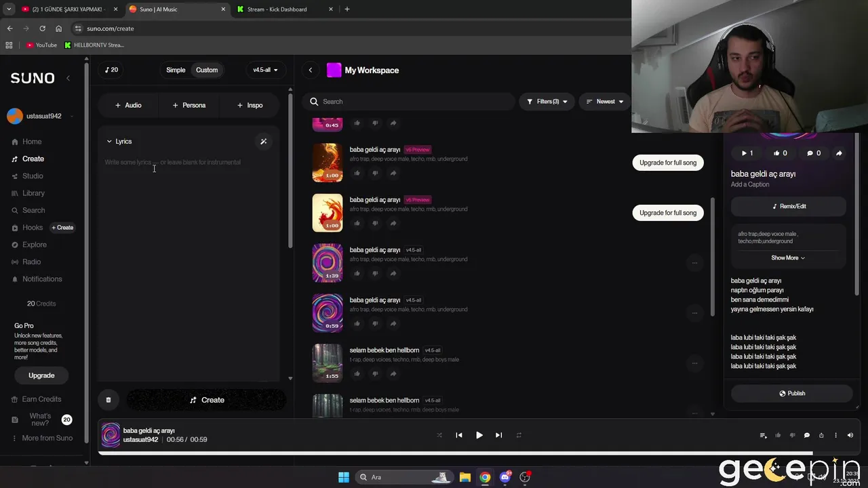Open Discord from the taskbar
868x488 pixels.
[x=505, y=477]
